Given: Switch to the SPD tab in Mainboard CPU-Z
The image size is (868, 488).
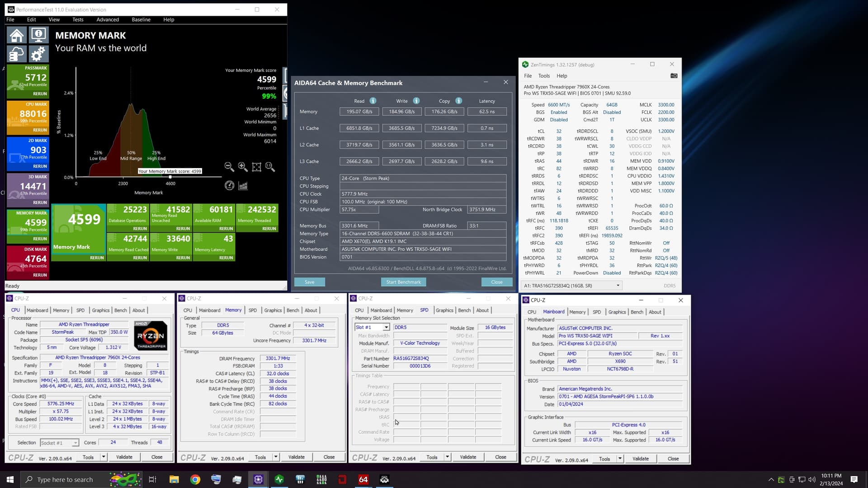Looking at the screenshot, I should coord(596,312).
